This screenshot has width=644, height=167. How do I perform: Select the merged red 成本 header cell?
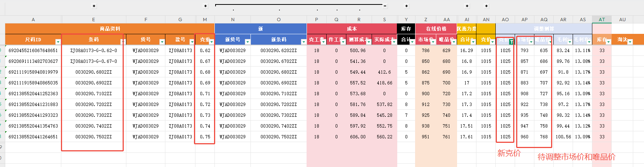coord(352,29)
